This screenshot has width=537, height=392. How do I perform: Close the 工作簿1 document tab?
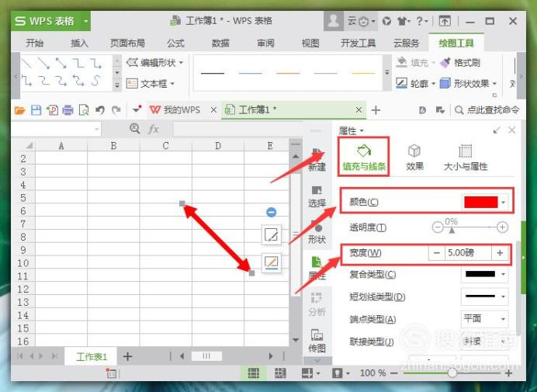coord(359,110)
